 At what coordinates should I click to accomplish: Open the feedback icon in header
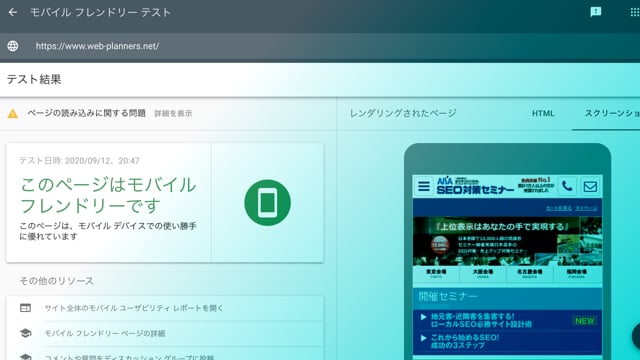[596, 12]
